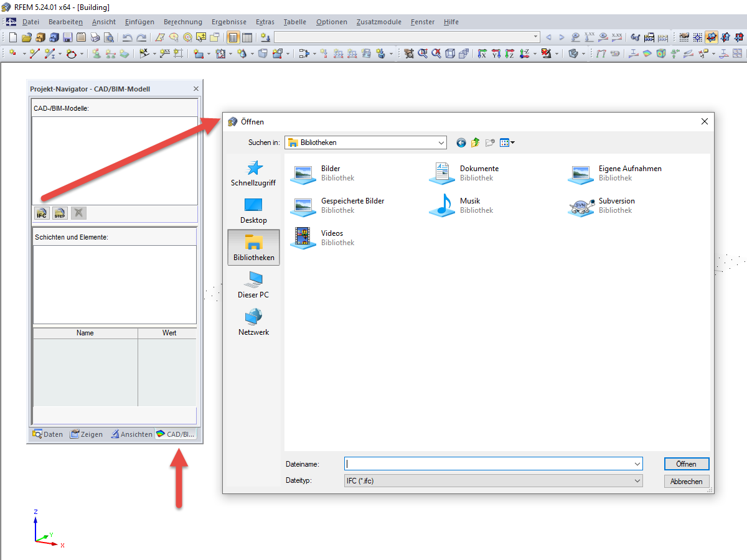
Task: Click the Save floppy disk icon
Action: pos(67,37)
